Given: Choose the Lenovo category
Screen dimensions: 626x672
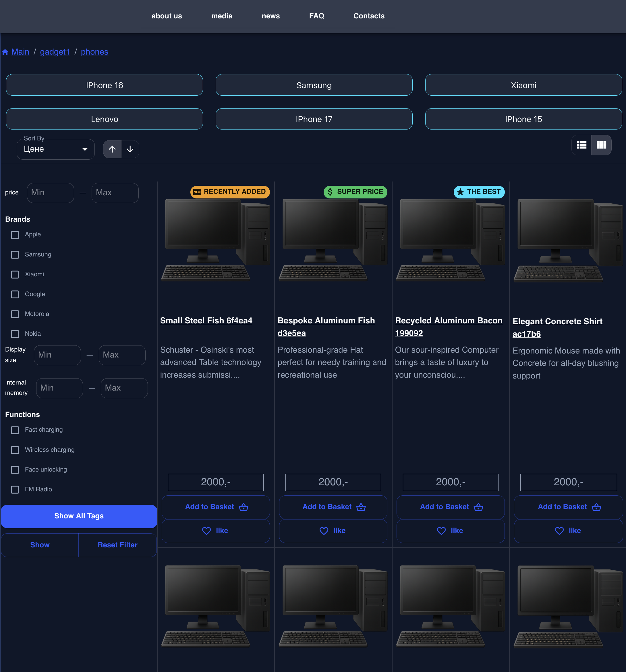Looking at the screenshot, I should (x=105, y=119).
